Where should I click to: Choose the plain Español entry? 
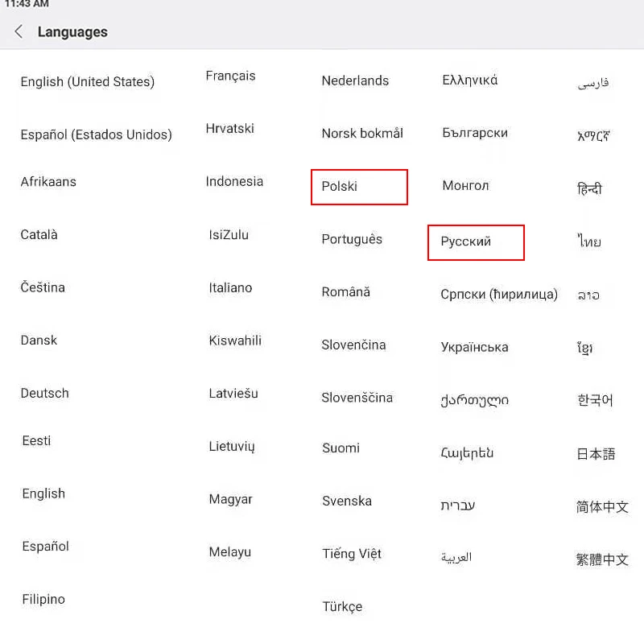coord(46,547)
